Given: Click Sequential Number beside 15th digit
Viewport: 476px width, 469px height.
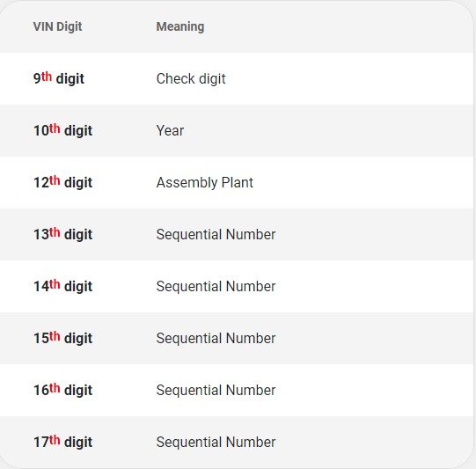Looking at the screenshot, I should [x=216, y=339].
